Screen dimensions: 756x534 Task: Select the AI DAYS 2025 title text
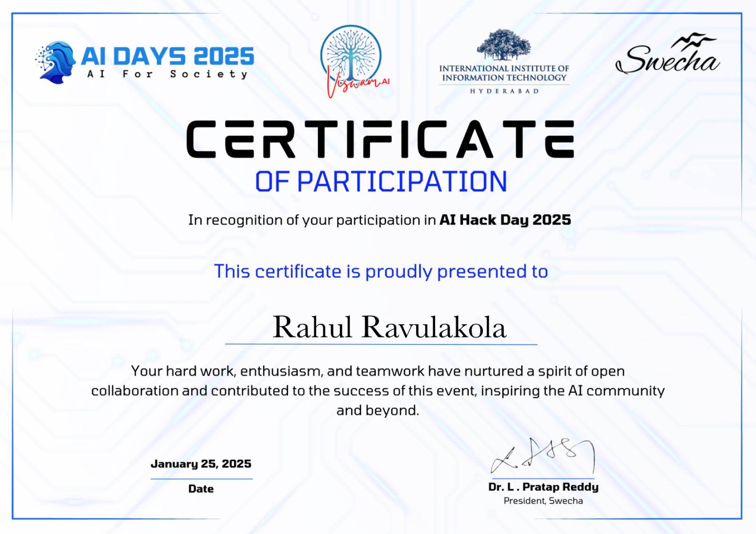click(168, 56)
